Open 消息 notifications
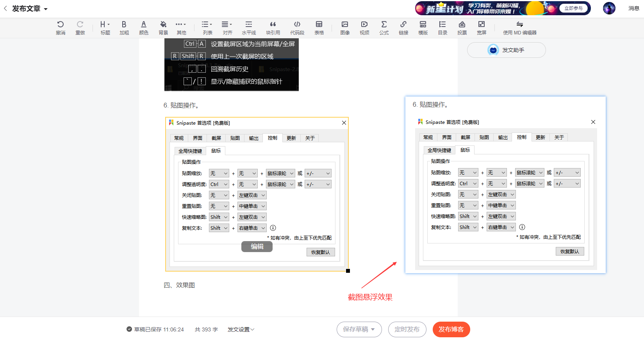Image resolution: width=644 pixels, height=340 pixels. pyautogui.click(x=633, y=8)
